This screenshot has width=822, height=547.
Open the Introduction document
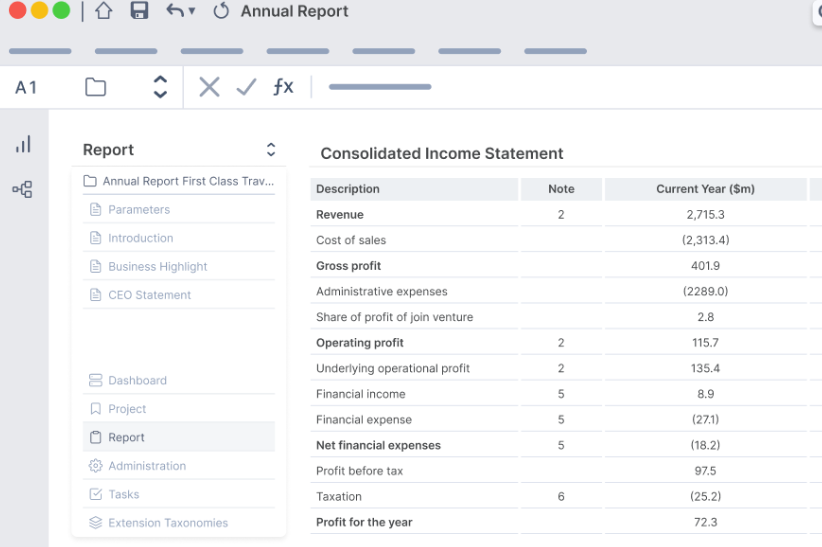click(179, 238)
